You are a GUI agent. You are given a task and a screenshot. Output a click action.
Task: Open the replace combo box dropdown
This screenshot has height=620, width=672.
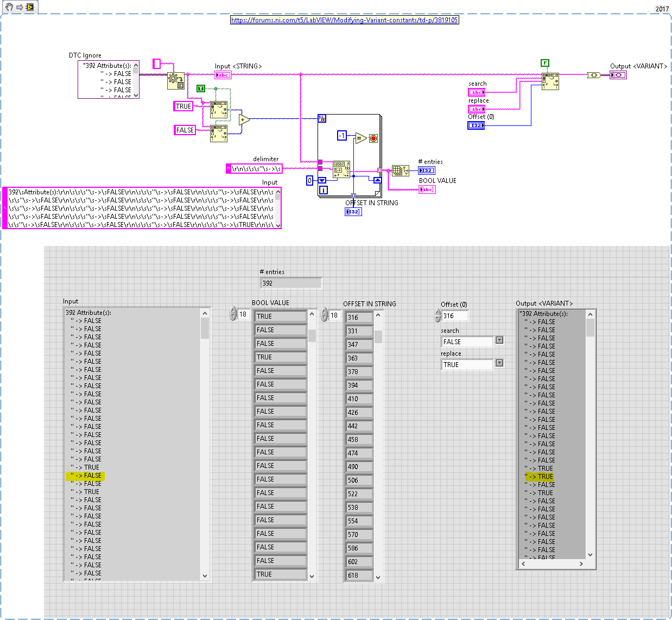tap(499, 363)
